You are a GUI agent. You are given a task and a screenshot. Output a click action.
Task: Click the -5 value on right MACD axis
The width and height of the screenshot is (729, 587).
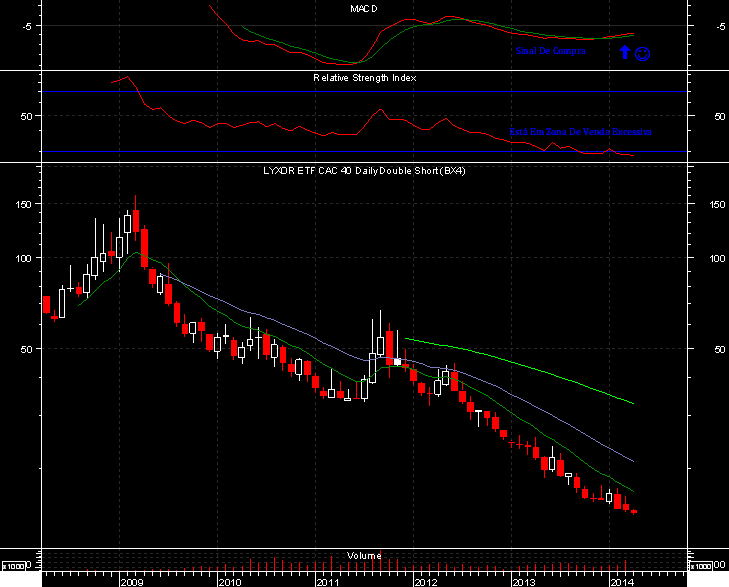coord(720,26)
